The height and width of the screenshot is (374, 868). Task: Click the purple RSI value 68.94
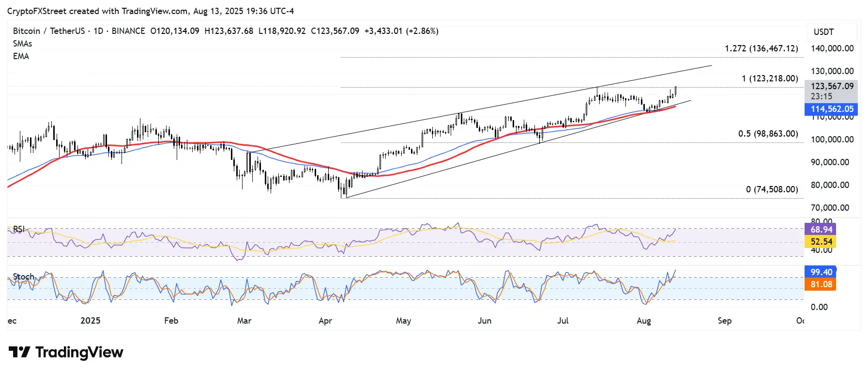point(821,230)
